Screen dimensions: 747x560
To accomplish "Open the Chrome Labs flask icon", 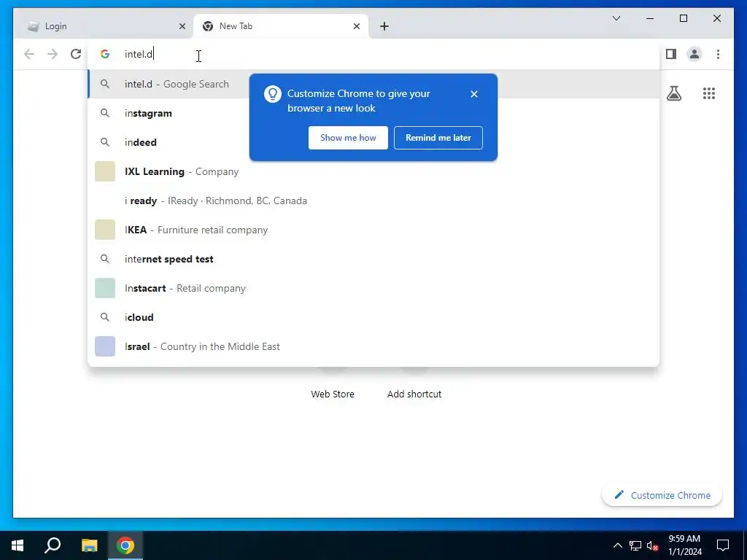I will (x=673, y=93).
